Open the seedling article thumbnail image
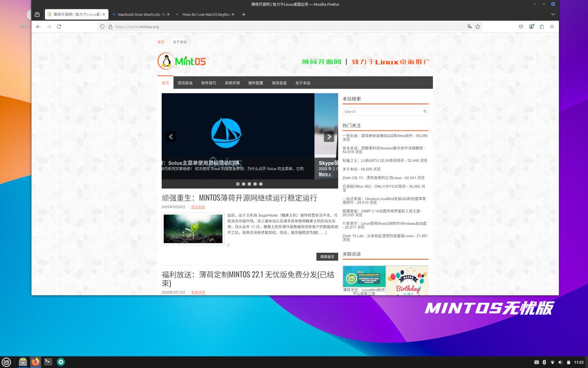 [193, 229]
